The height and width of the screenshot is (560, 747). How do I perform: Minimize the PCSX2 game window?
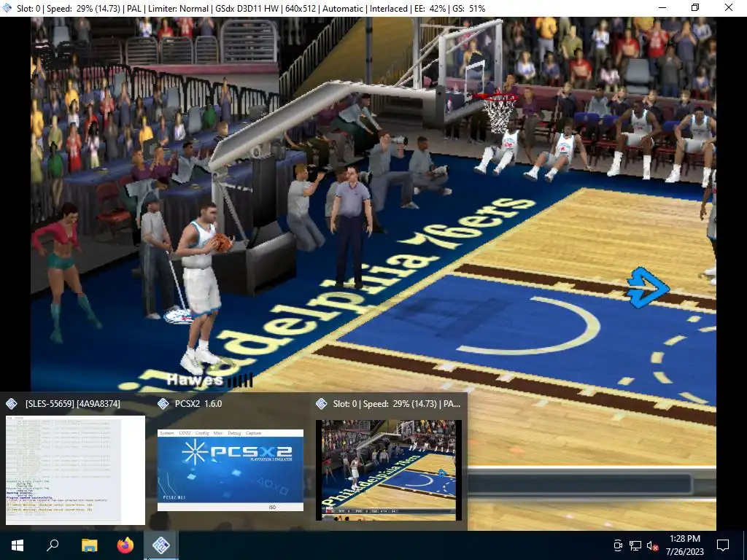662,7
